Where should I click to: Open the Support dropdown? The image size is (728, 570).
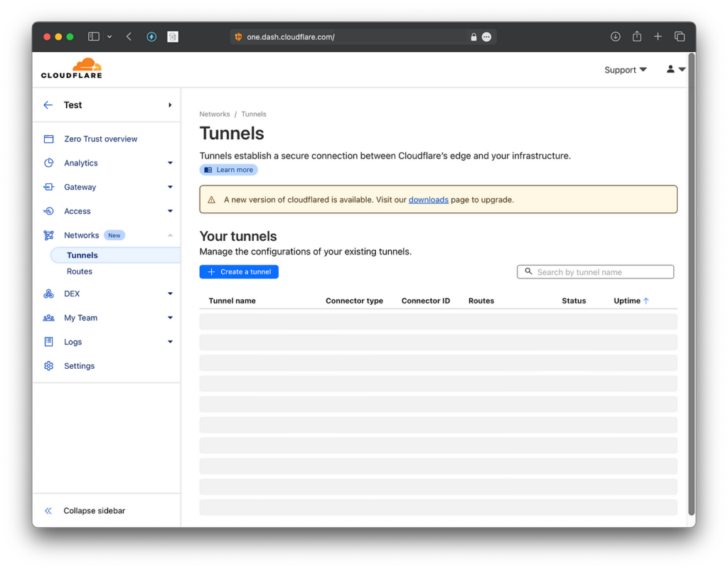[x=625, y=70]
